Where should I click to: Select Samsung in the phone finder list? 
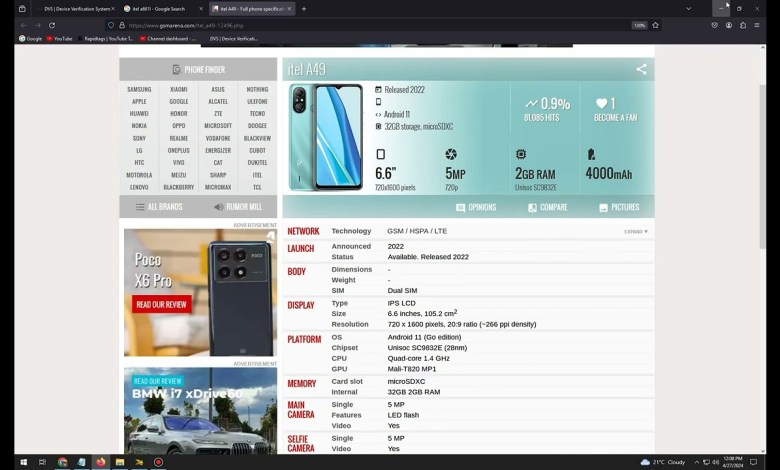(139, 89)
